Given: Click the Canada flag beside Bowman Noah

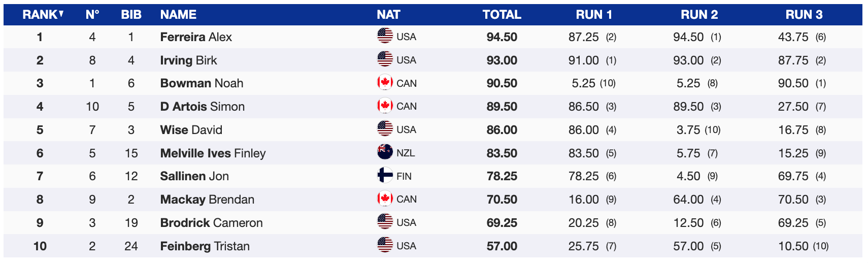Looking at the screenshot, I should pos(385,83).
